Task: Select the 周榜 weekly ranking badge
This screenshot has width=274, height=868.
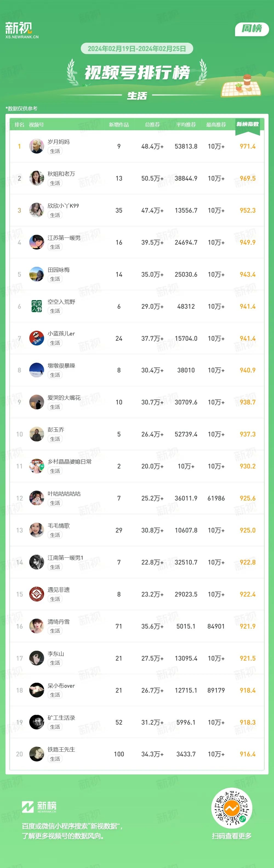Action: pyautogui.click(x=252, y=29)
